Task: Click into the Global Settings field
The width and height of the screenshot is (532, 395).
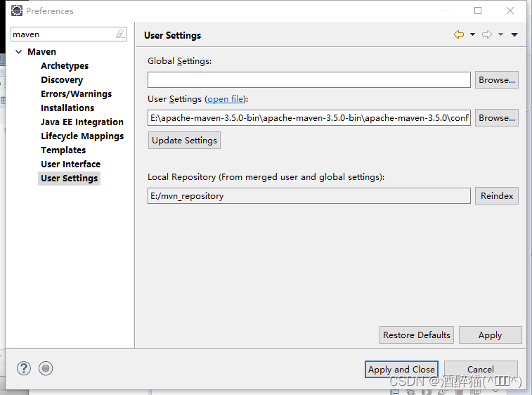Action: tap(309, 80)
